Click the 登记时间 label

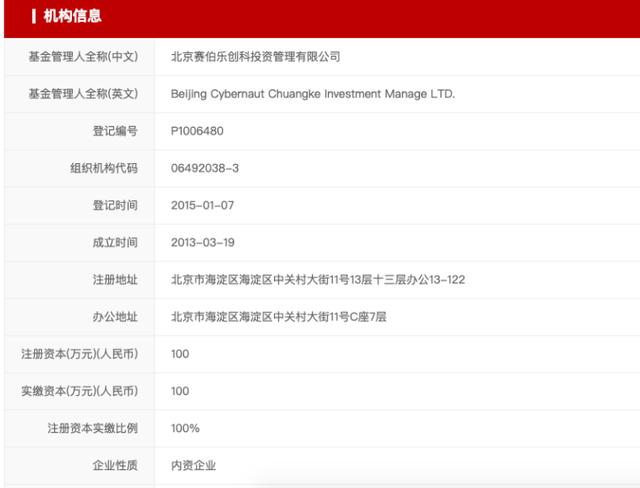click(115, 205)
